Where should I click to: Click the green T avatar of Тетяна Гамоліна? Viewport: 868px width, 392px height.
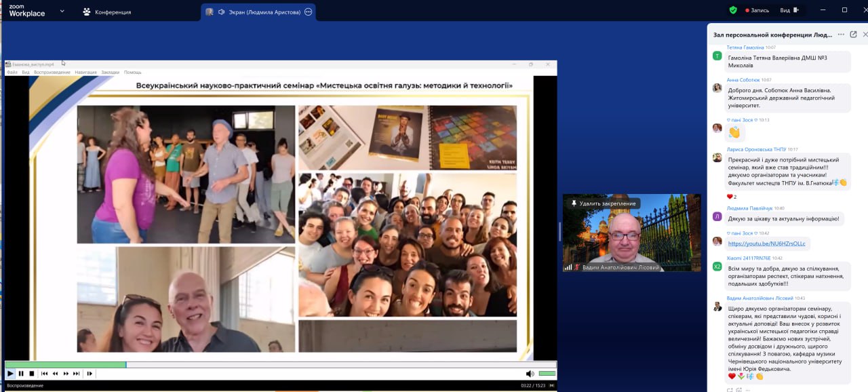pyautogui.click(x=717, y=56)
